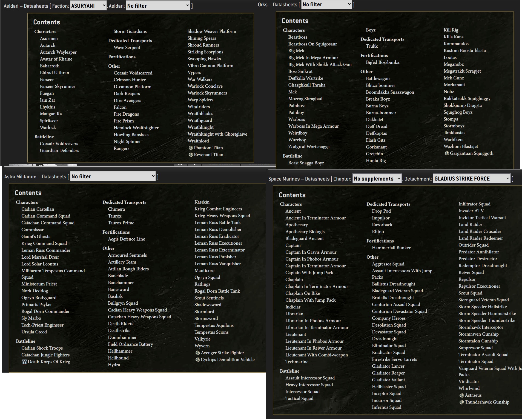
Task: Open the Hammerfall Bunker datasheet
Action: point(391,248)
